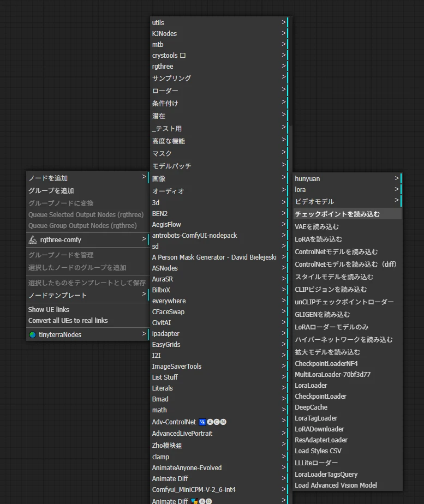Screen dimensions: 424x504
Task: Click the tinyterraNodes globe icon
Action: [33, 335]
